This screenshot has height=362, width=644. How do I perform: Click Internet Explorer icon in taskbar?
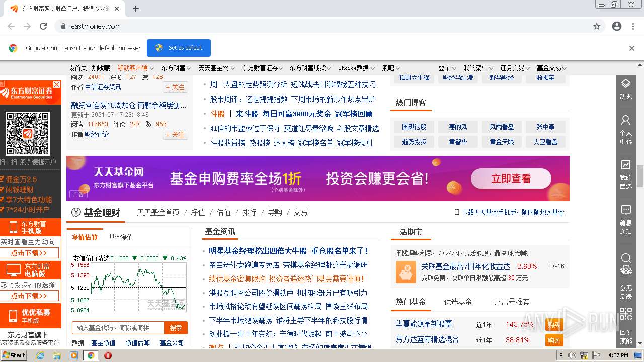[40, 355]
